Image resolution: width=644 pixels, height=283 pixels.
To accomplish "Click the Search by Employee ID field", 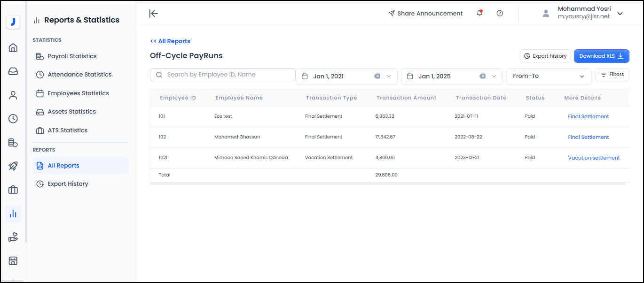I will pyautogui.click(x=223, y=75).
